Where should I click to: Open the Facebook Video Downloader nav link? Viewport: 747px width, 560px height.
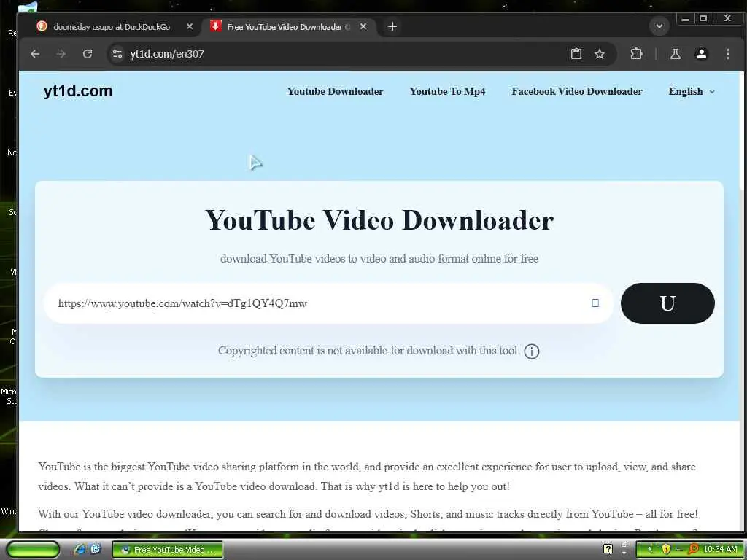point(577,91)
